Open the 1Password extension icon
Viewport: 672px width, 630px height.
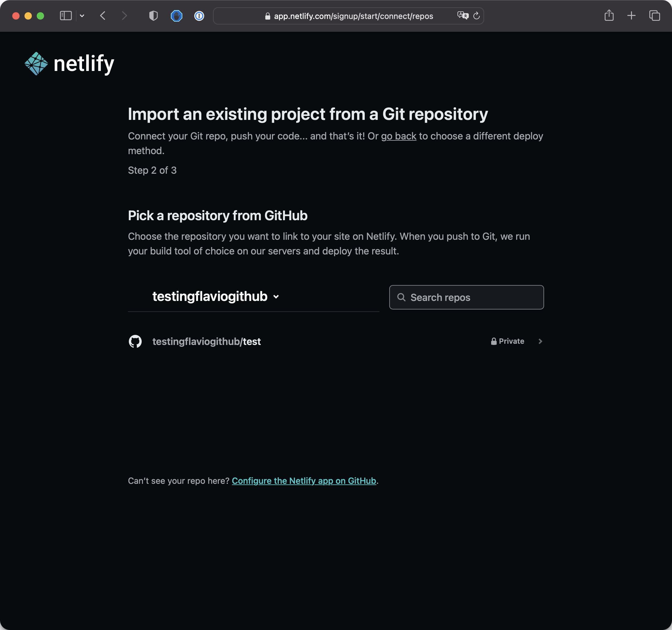pyautogui.click(x=199, y=16)
